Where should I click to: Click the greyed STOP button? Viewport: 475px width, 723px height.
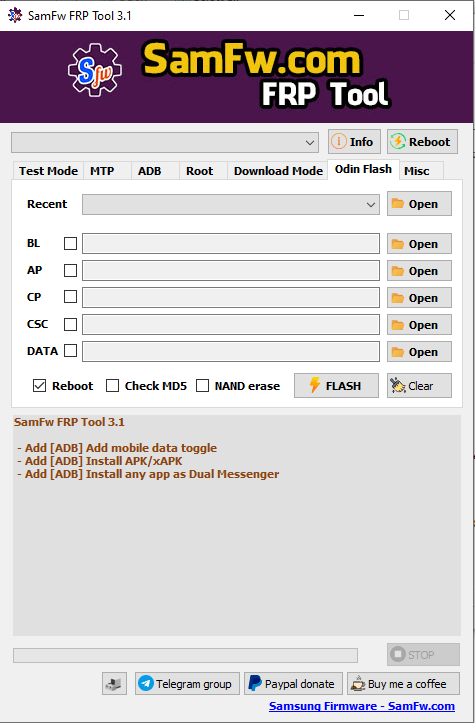point(423,654)
